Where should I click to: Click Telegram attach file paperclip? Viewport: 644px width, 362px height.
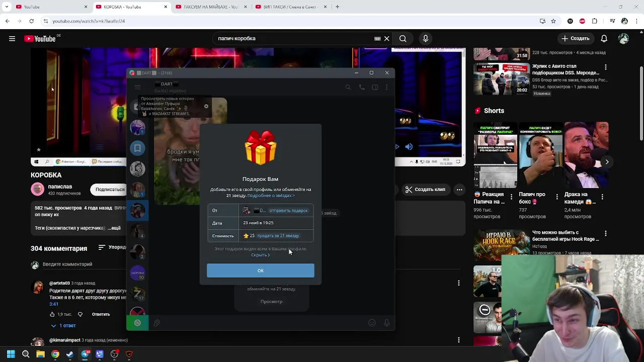(156, 323)
